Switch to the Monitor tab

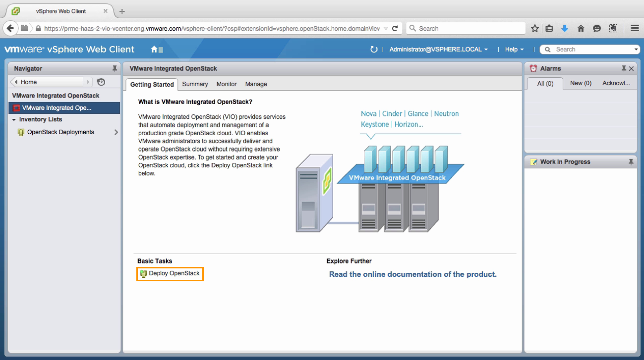point(227,84)
